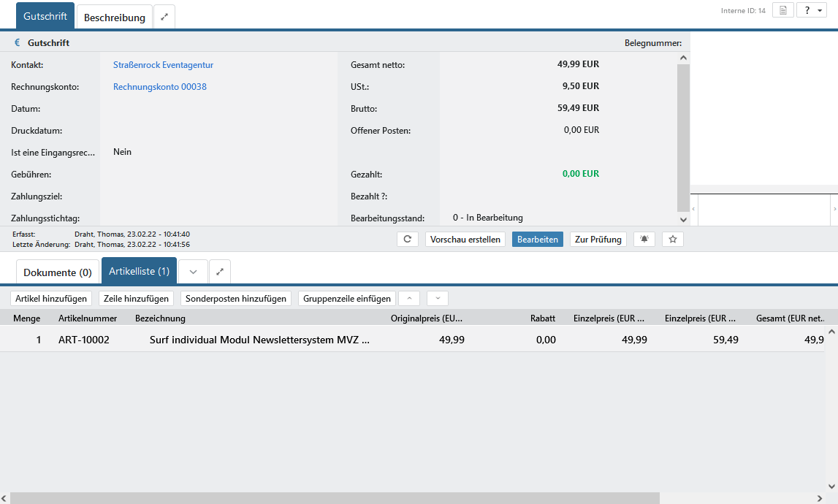This screenshot has width=838, height=504.
Task: Select the Artikelliste (1) tab
Action: tap(139, 271)
